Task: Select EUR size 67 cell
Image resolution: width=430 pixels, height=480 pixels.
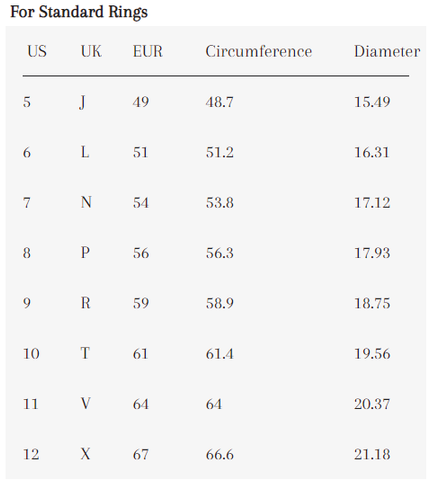Action: pyautogui.click(x=140, y=454)
